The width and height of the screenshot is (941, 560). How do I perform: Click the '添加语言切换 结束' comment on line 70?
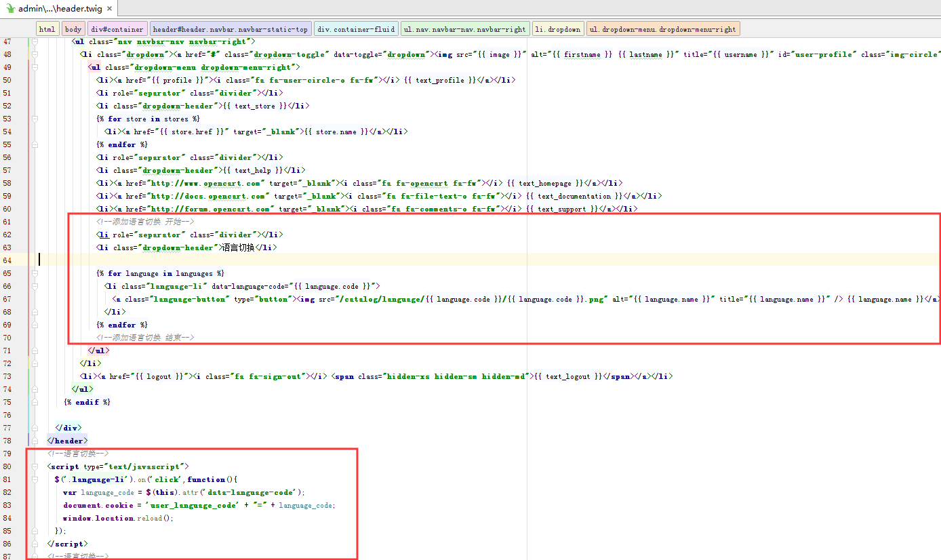tap(145, 338)
